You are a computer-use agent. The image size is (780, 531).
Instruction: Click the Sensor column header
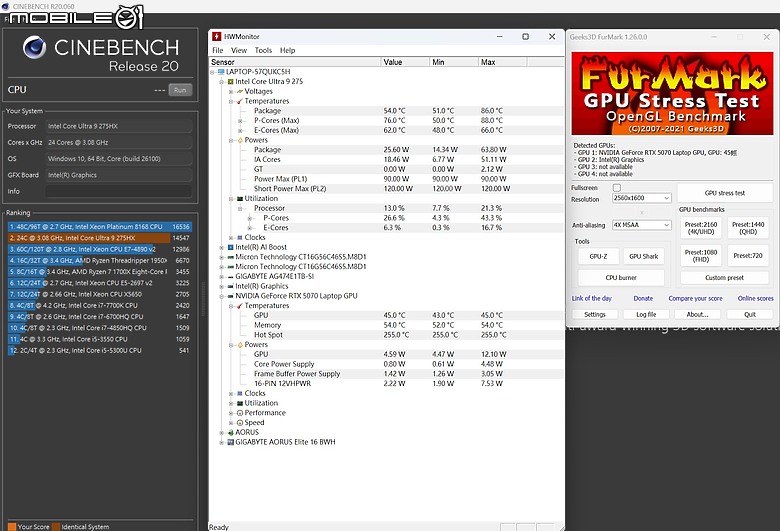tap(295, 62)
